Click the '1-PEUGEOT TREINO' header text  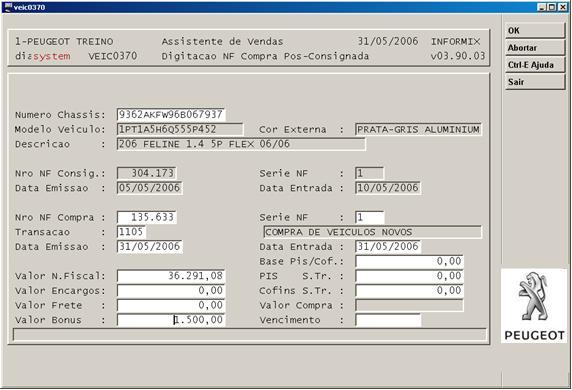pos(64,41)
